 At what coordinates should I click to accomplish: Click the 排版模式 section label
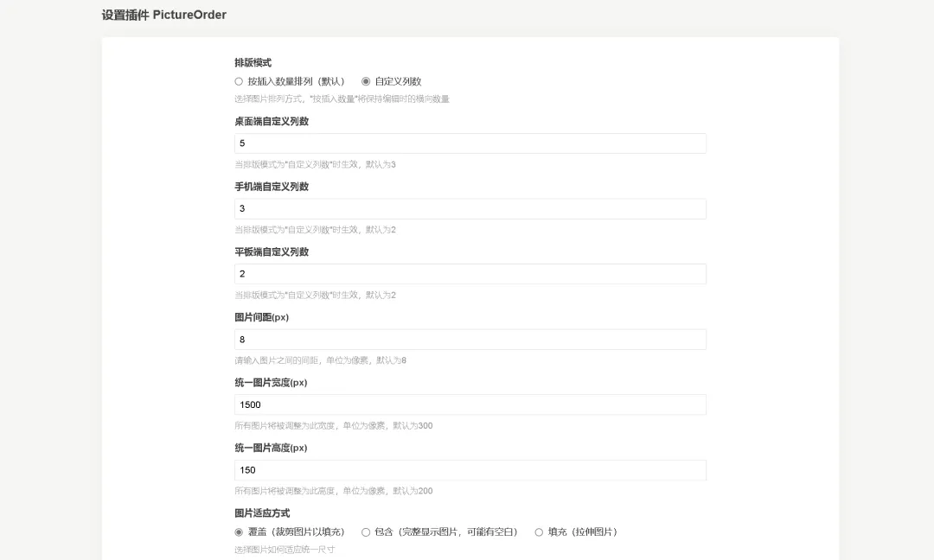point(253,63)
